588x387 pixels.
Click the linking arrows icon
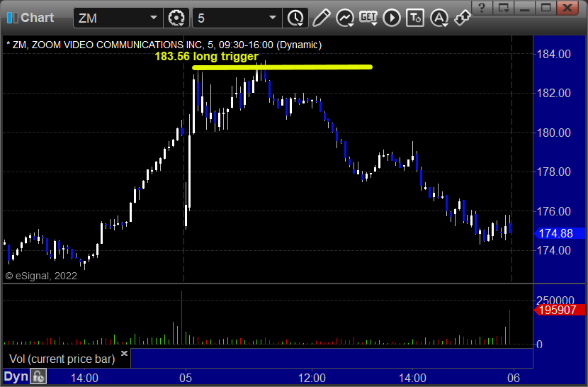[x=462, y=18]
